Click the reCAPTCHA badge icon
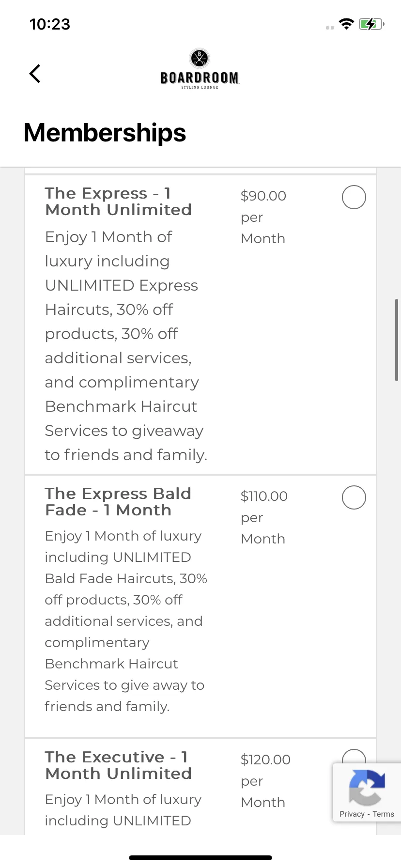The width and height of the screenshot is (401, 868). click(367, 787)
